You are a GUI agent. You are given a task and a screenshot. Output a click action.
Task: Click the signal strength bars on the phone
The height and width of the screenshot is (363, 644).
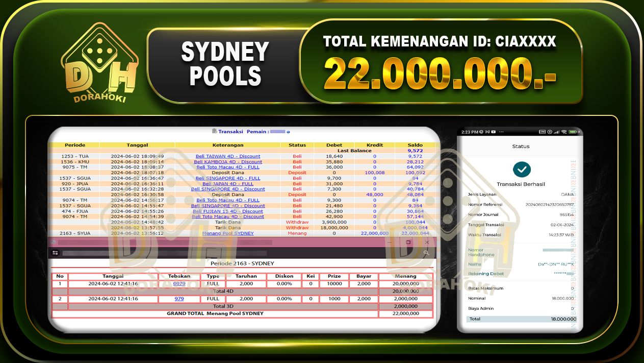click(x=556, y=132)
